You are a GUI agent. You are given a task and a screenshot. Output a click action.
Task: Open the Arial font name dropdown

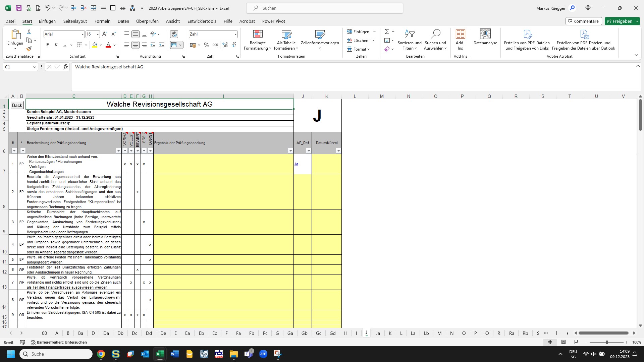coord(83,34)
